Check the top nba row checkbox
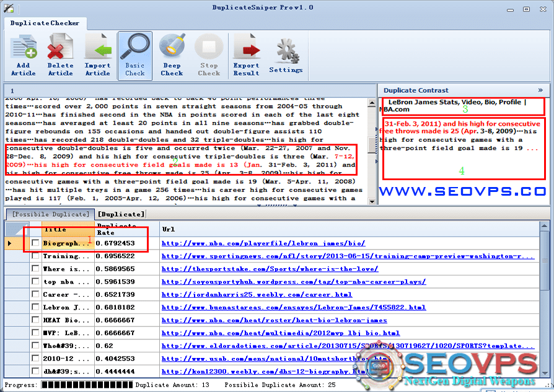Screen dimensions: 554x392 [x=35, y=281]
